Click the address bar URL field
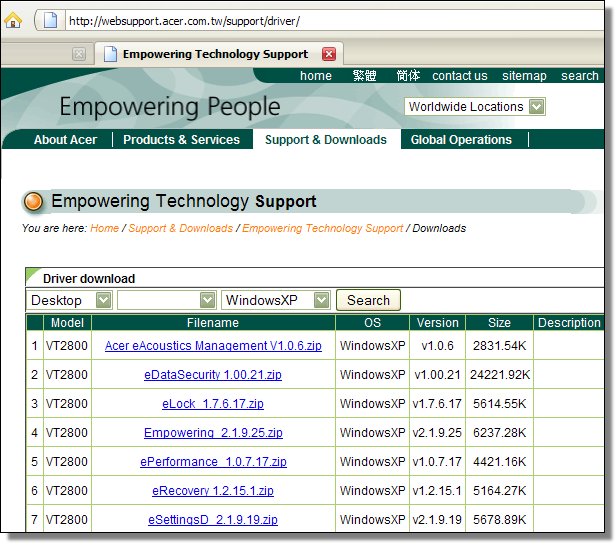Image resolution: width=615 pixels, height=543 pixels. (334, 21)
